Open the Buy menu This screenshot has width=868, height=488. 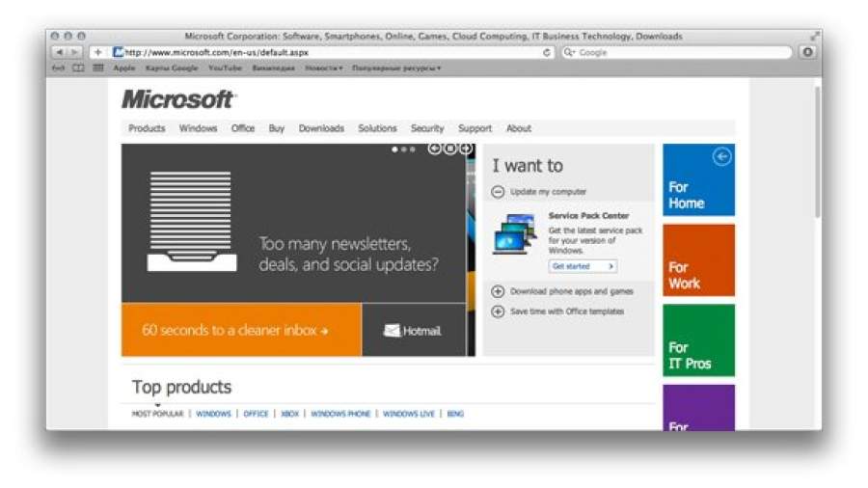pos(276,128)
